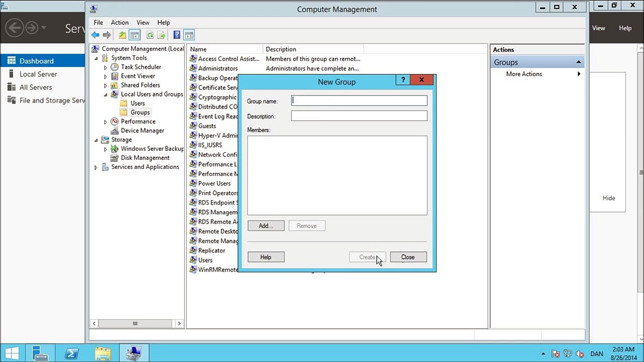Screen dimensions: 644x362
Task: Open the Action menu
Action: coord(120,23)
